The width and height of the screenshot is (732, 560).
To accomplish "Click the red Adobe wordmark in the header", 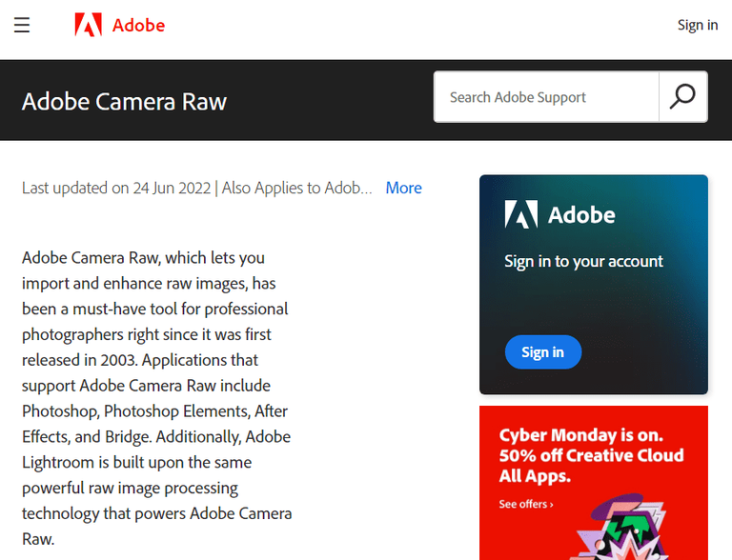I will [x=138, y=25].
